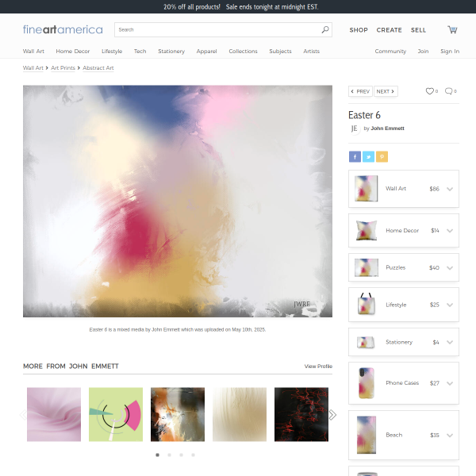
Task: Open the Subjects nav menu
Action: pyautogui.click(x=280, y=51)
